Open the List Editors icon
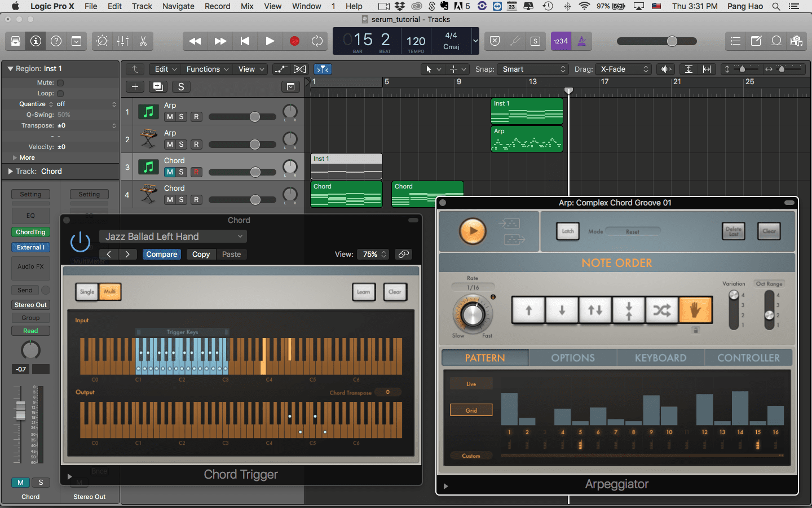 pos(735,41)
